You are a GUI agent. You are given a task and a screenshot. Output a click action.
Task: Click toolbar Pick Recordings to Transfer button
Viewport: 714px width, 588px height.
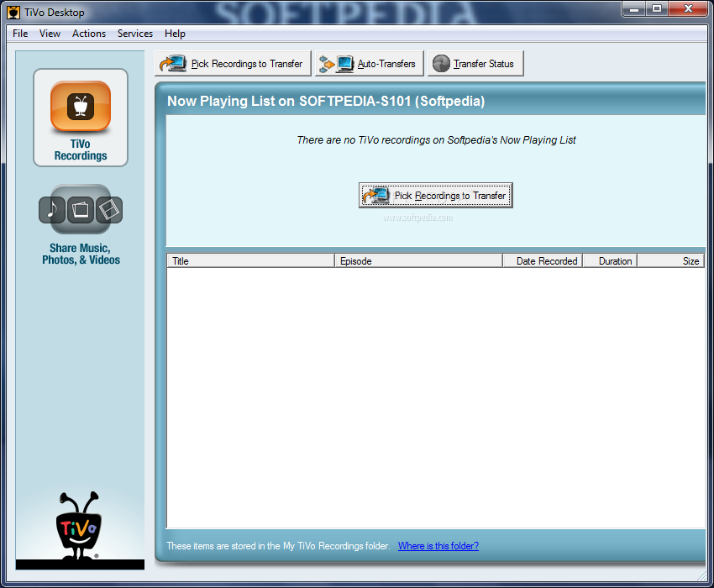[234, 64]
